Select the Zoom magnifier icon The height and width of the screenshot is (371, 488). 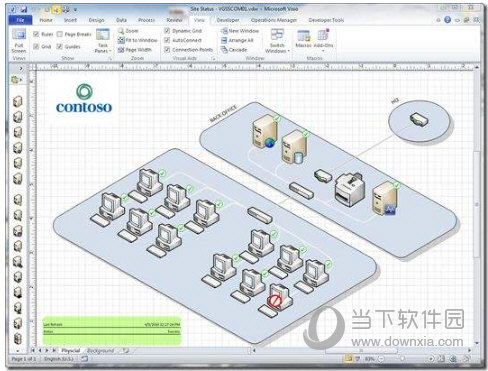point(121,31)
